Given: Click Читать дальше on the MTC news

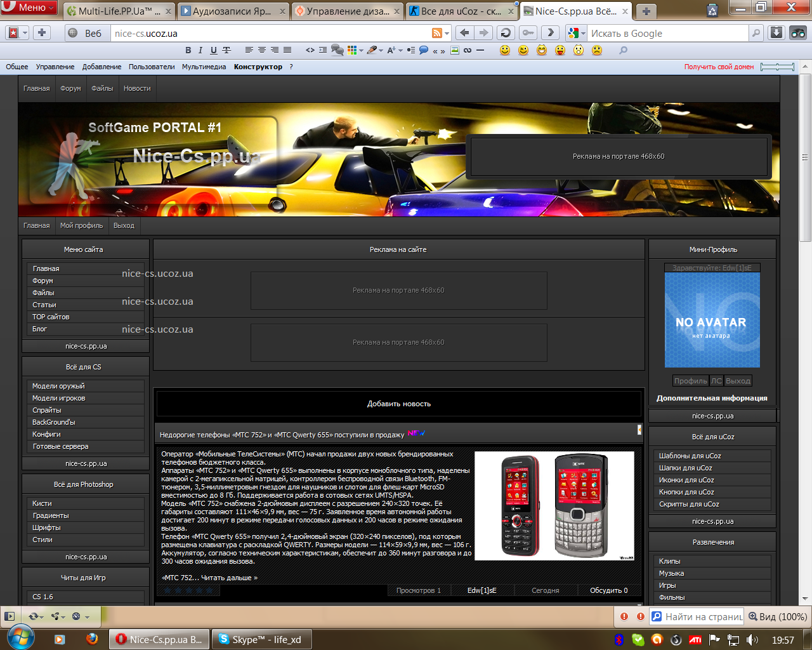Looking at the screenshot, I should pyautogui.click(x=229, y=578).
